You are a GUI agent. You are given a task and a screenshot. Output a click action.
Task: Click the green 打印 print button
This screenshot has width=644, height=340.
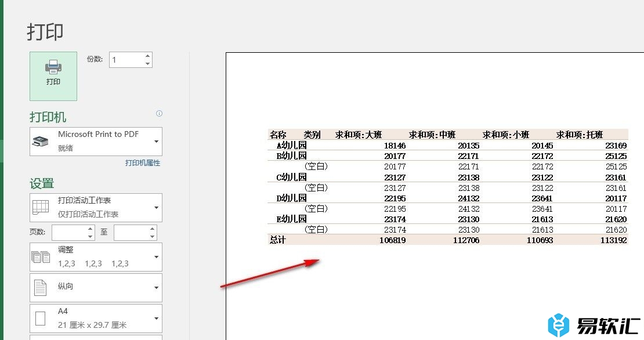pyautogui.click(x=53, y=77)
